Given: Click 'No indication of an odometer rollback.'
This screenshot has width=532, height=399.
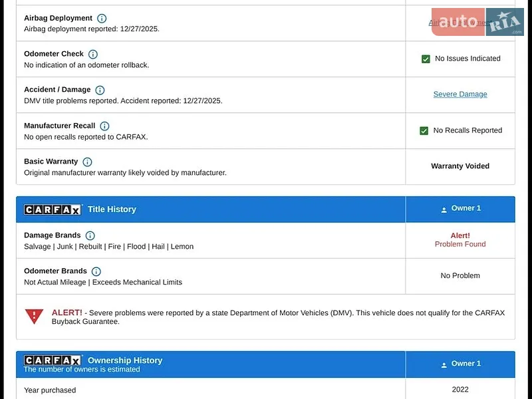Looking at the screenshot, I should pos(86,65).
